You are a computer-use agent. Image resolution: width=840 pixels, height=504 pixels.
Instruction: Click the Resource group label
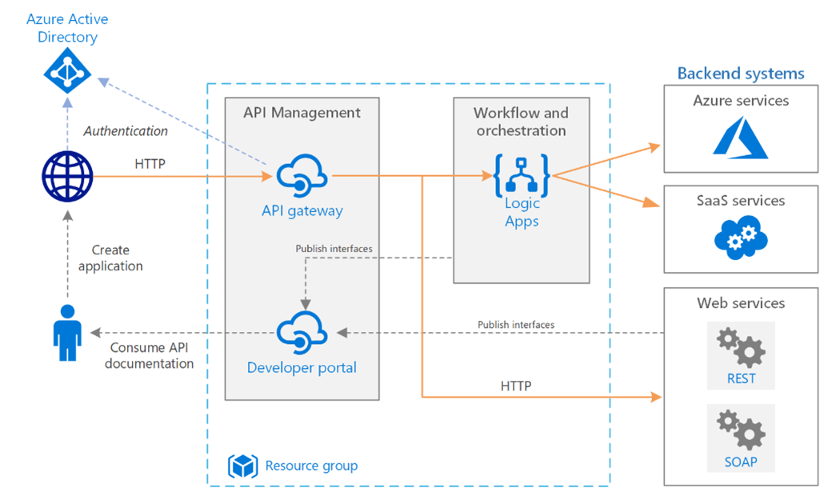[311, 466]
